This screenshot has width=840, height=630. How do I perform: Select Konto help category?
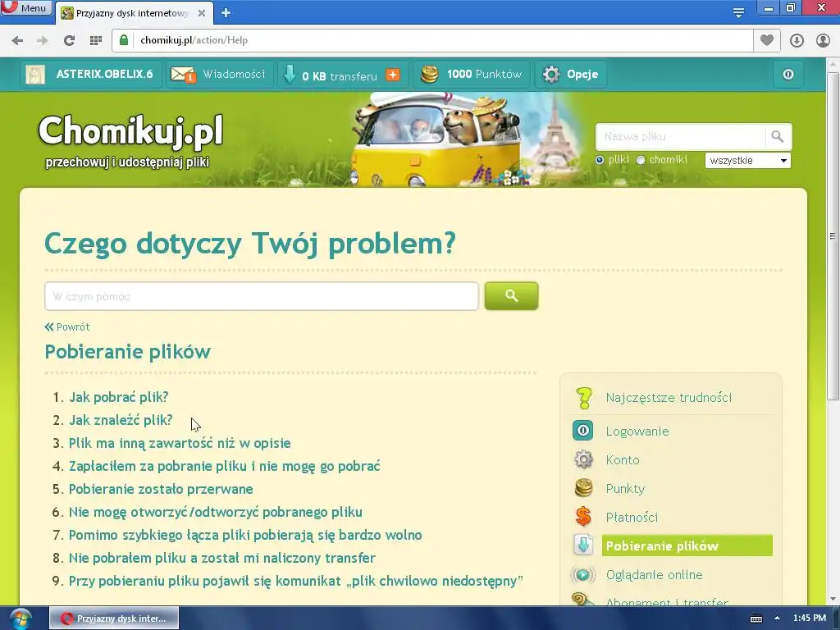pyautogui.click(x=623, y=460)
